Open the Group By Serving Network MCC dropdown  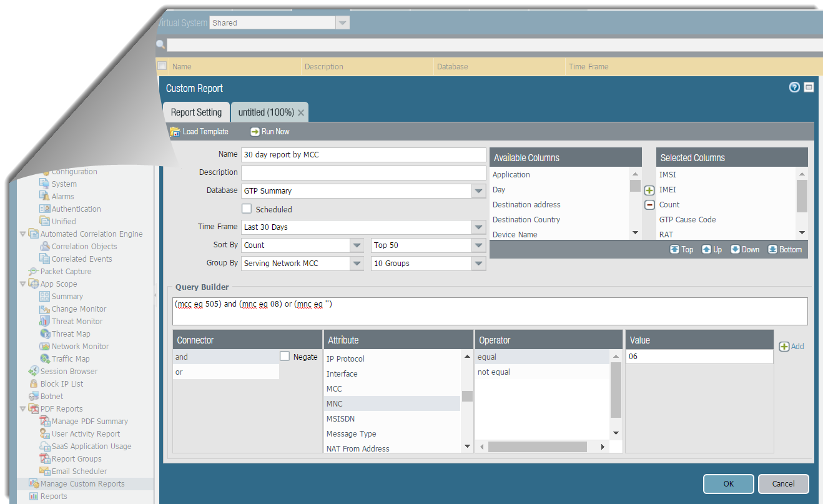click(x=357, y=264)
